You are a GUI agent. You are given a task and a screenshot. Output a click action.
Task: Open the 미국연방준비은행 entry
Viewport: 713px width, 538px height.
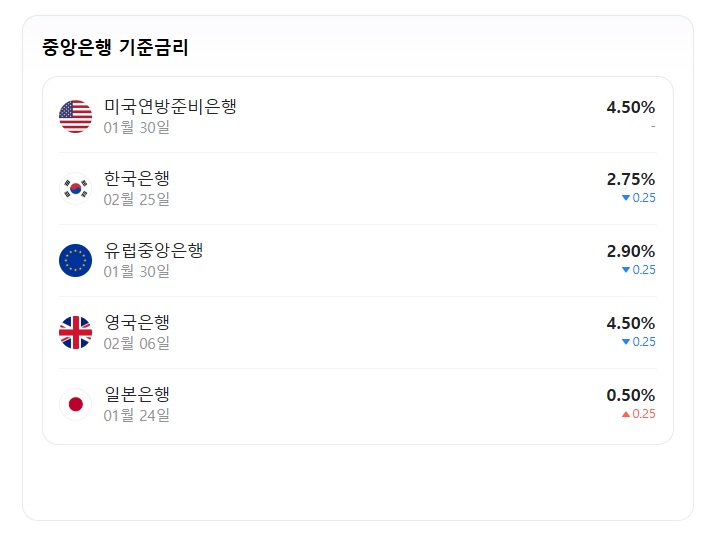click(357, 116)
